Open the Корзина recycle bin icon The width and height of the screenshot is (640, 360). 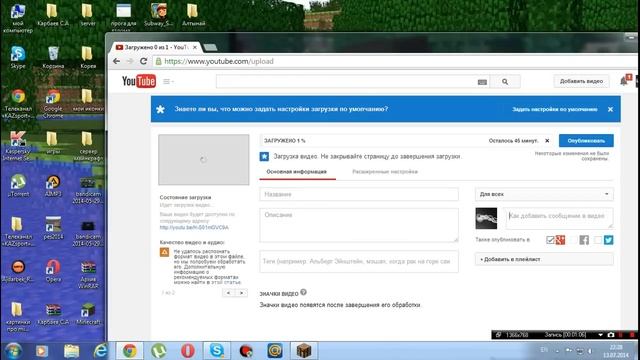(x=53, y=57)
